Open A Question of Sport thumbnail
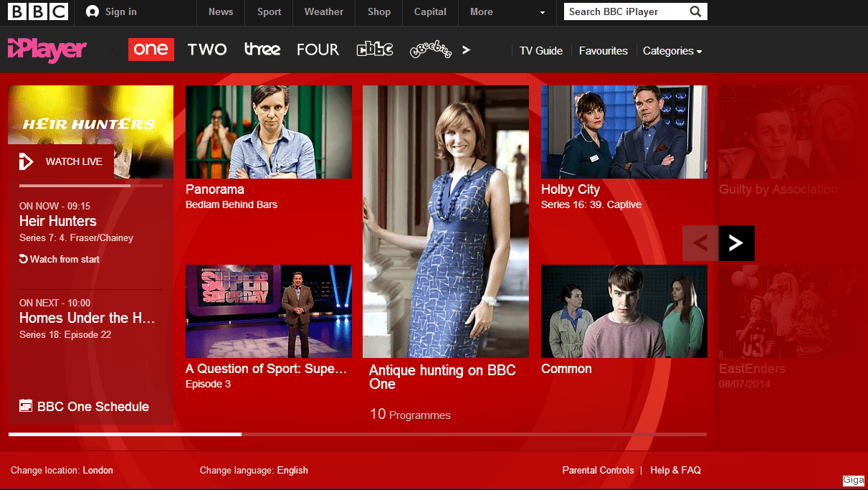 pyautogui.click(x=269, y=311)
